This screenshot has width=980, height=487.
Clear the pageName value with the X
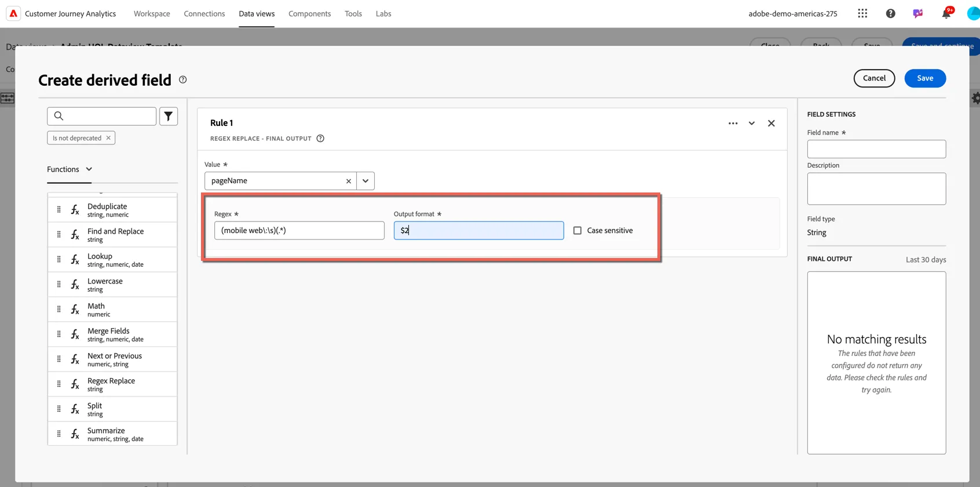click(x=349, y=181)
